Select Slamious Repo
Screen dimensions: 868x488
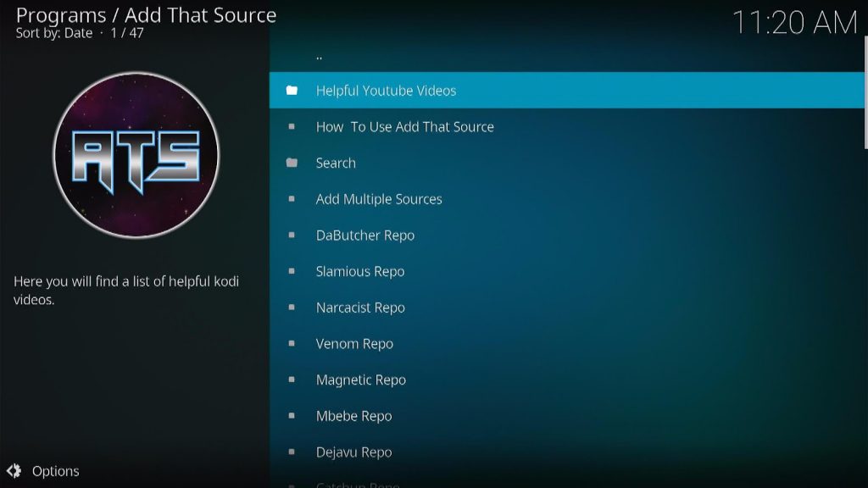pos(567,271)
